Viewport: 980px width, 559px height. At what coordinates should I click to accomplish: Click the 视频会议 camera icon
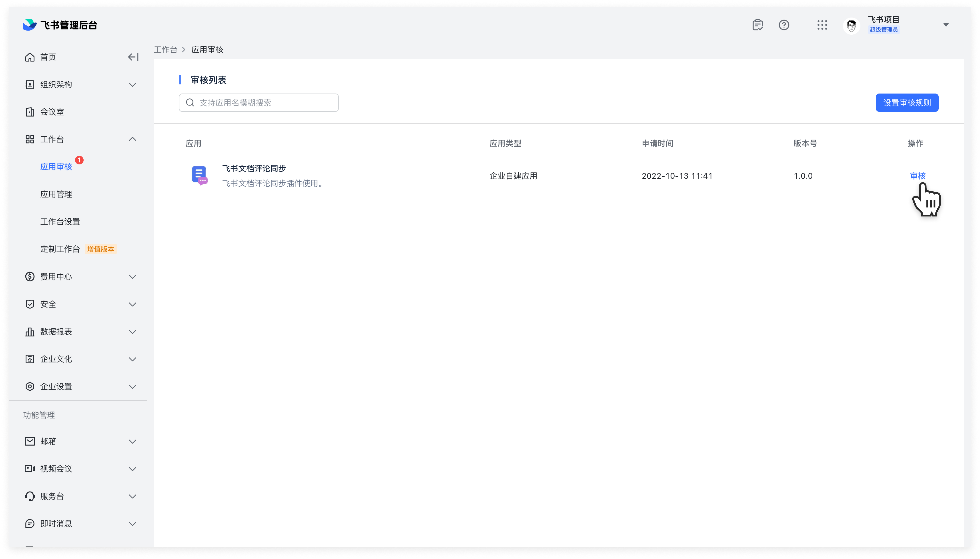pos(30,469)
